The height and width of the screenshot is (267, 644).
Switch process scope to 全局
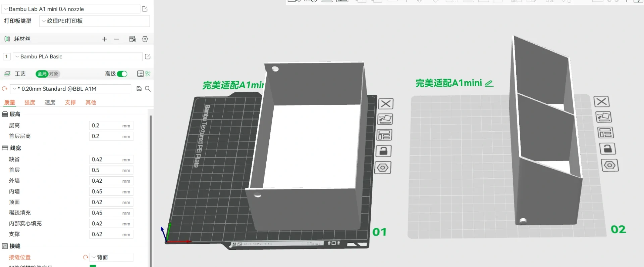pyautogui.click(x=42, y=74)
